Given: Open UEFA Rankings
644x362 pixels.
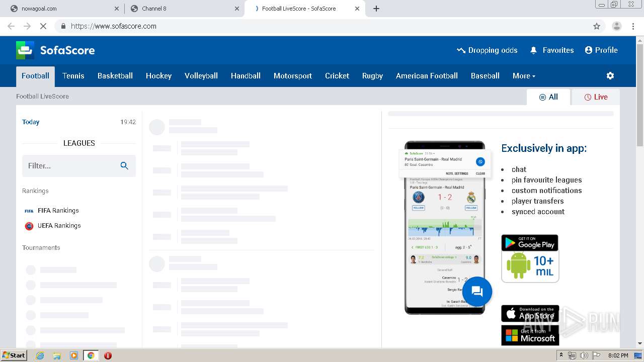Looking at the screenshot, I should coord(59,226).
